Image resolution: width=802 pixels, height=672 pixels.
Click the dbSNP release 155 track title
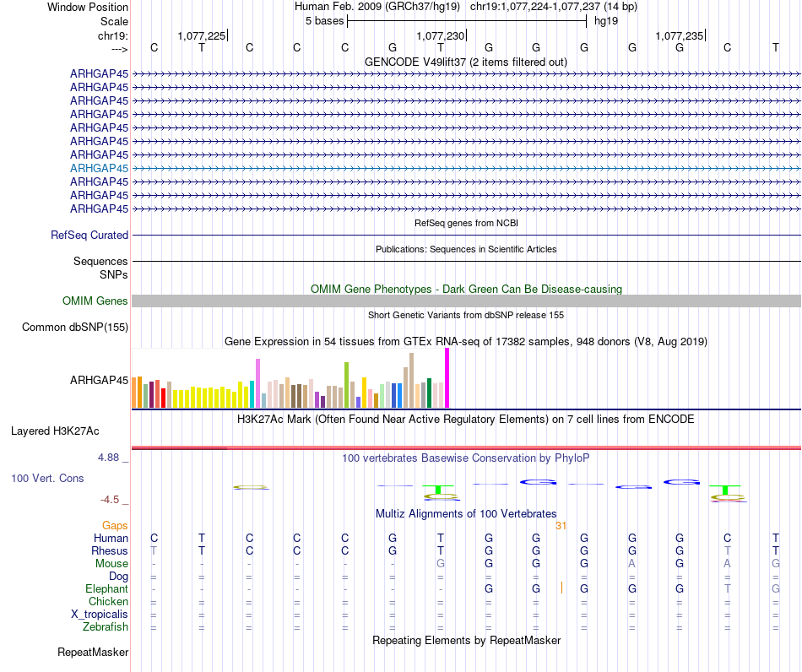coord(466,315)
